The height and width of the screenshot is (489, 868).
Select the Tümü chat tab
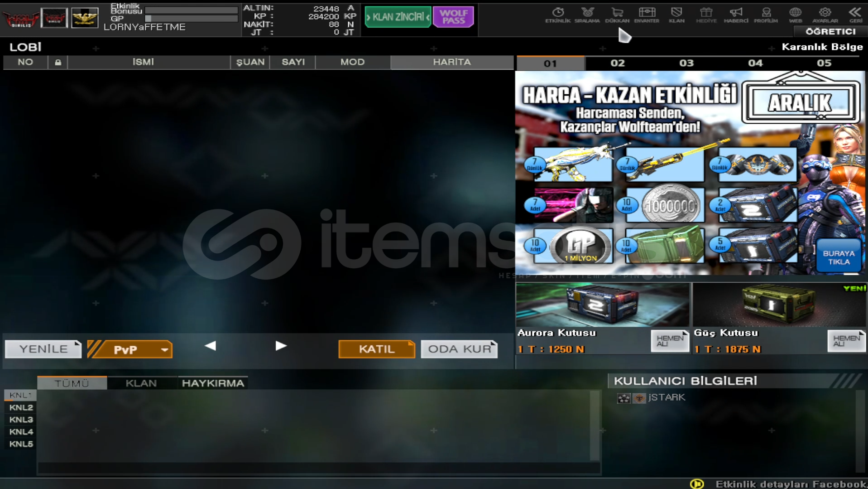coord(72,383)
